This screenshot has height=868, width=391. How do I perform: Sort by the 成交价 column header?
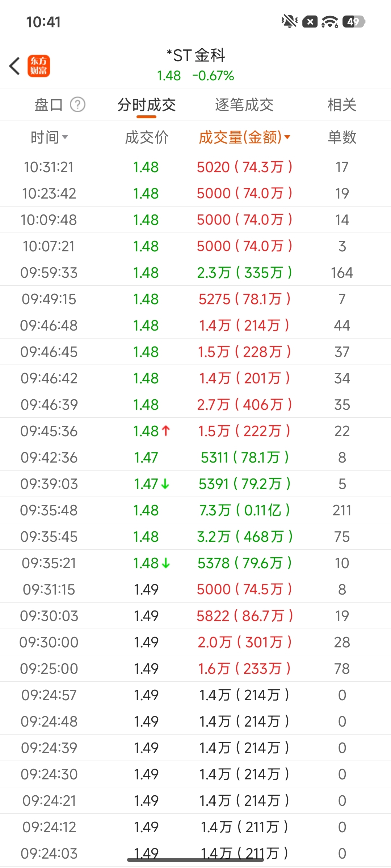(147, 137)
